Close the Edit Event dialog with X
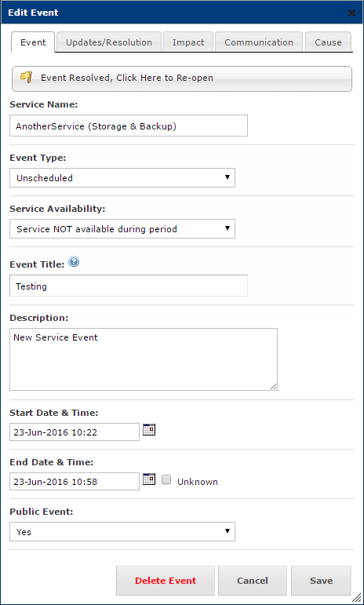The width and height of the screenshot is (364, 605). click(x=351, y=13)
